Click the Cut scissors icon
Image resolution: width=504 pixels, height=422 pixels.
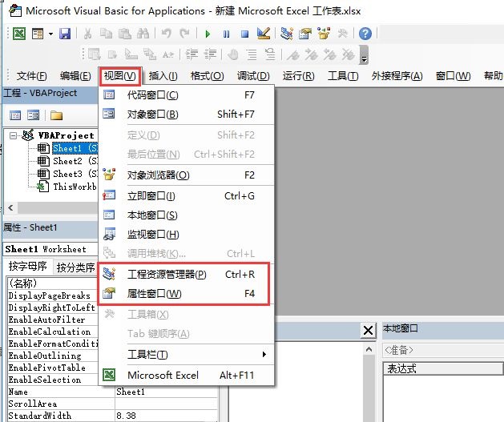pyautogui.click(x=87, y=34)
